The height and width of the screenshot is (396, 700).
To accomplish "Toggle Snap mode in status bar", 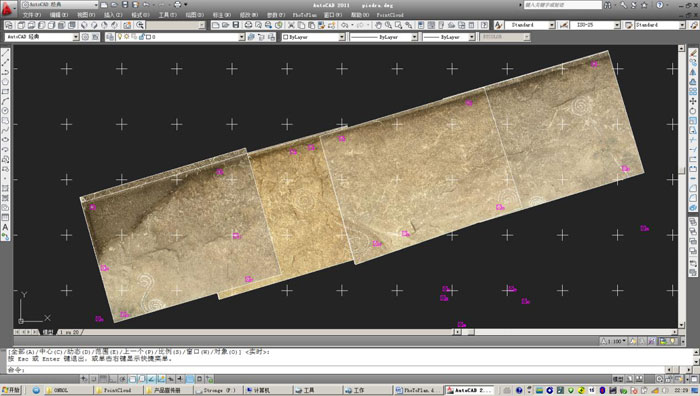I will pyautogui.click(x=94, y=379).
